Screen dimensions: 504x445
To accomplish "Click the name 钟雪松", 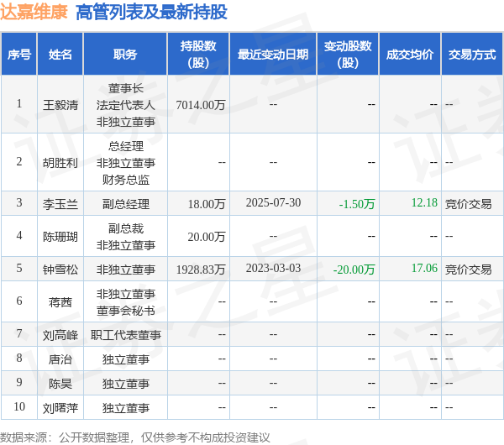I will tap(60, 270).
